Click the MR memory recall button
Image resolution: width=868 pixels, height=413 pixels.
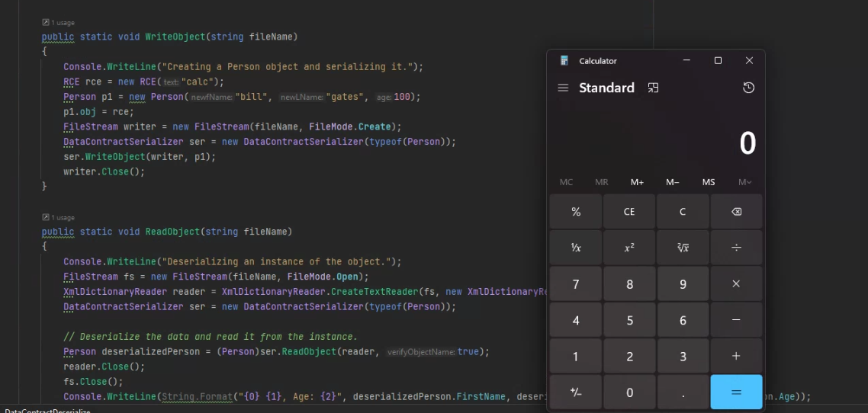tap(602, 182)
